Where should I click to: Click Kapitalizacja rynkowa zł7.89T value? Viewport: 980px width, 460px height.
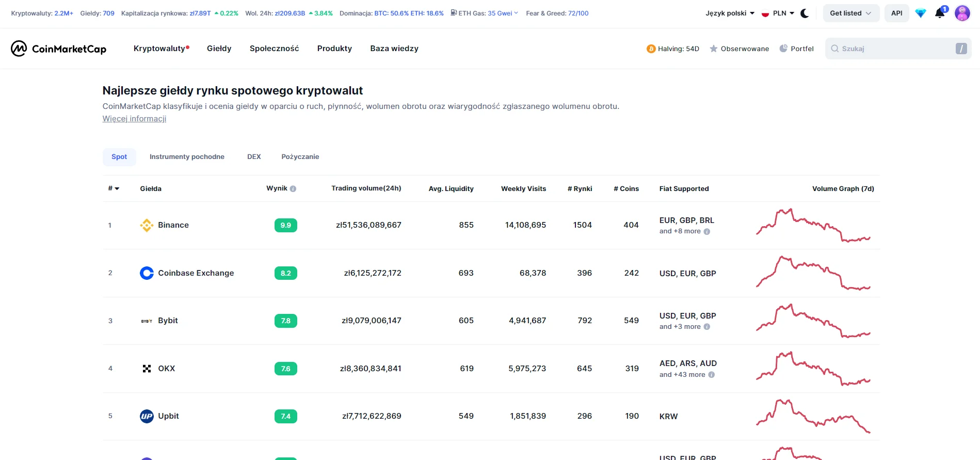[200, 13]
